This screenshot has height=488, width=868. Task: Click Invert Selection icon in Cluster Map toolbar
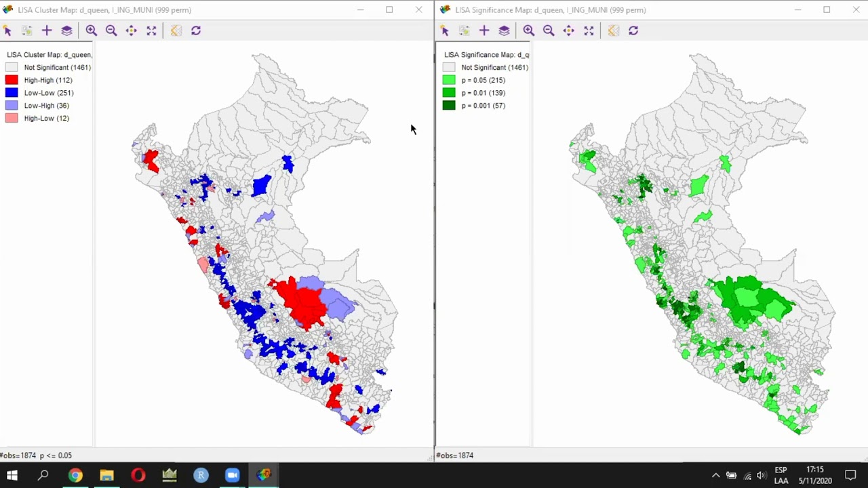[x=27, y=30]
